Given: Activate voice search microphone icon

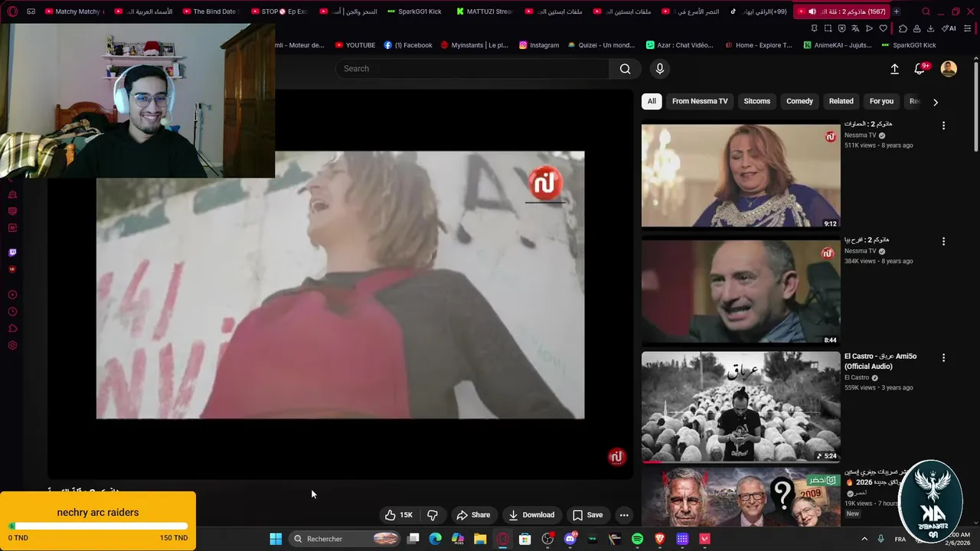Looking at the screenshot, I should [x=660, y=69].
